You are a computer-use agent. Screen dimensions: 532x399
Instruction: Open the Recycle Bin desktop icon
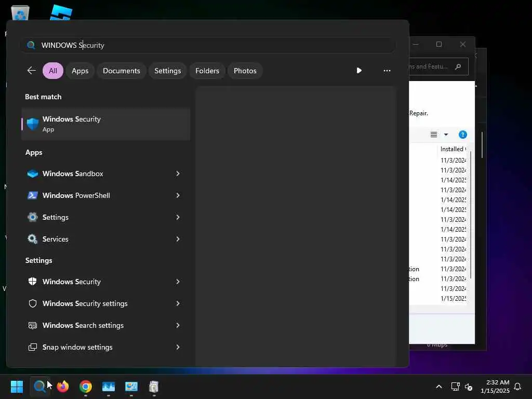click(x=20, y=14)
